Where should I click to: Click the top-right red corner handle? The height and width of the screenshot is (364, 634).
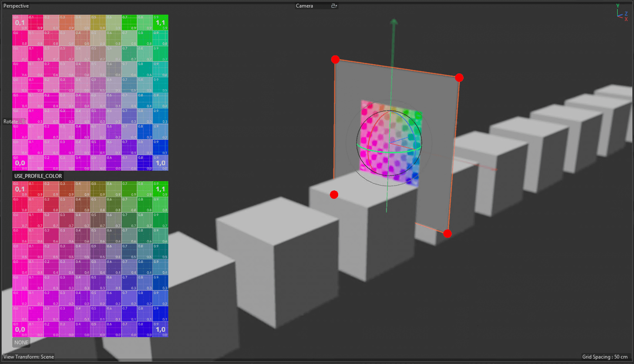point(459,78)
